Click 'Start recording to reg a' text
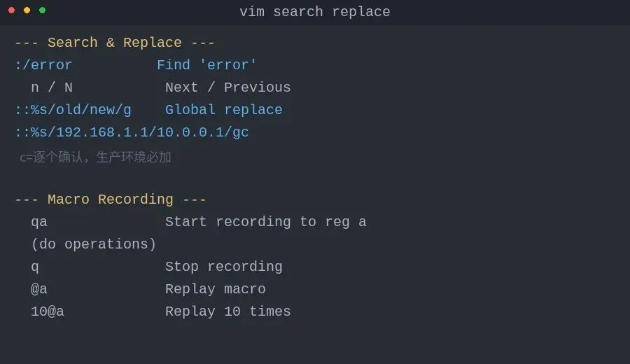Viewport: 630px width, 364px height. coord(265,222)
